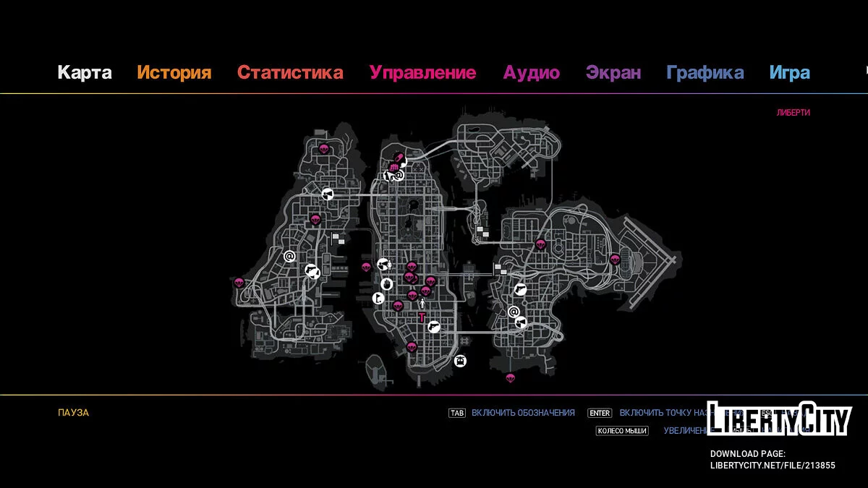Select the white circle flag icon
Viewport: 868px width, 488px height.
coord(377,298)
